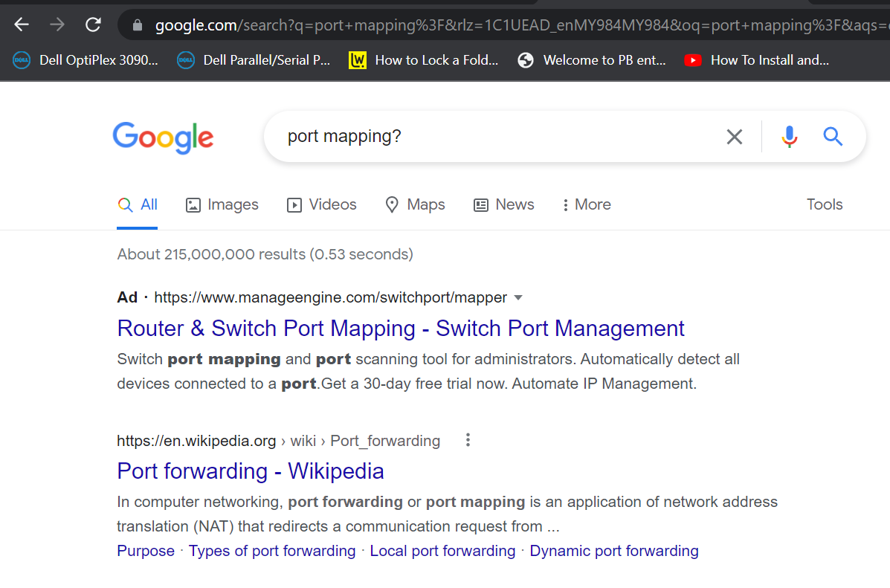The height and width of the screenshot is (588, 890).
Task: Switch to the Maps tab
Action: pos(415,205)
